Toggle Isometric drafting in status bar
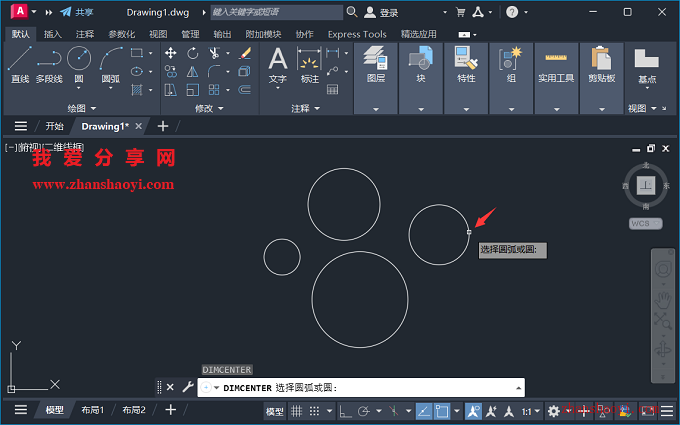The image size is (680, 425). [393, 411]
